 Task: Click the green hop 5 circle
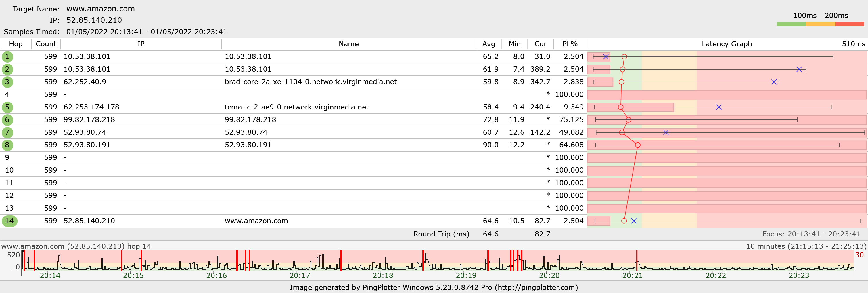pyautogui.click(x=7, y=107)
